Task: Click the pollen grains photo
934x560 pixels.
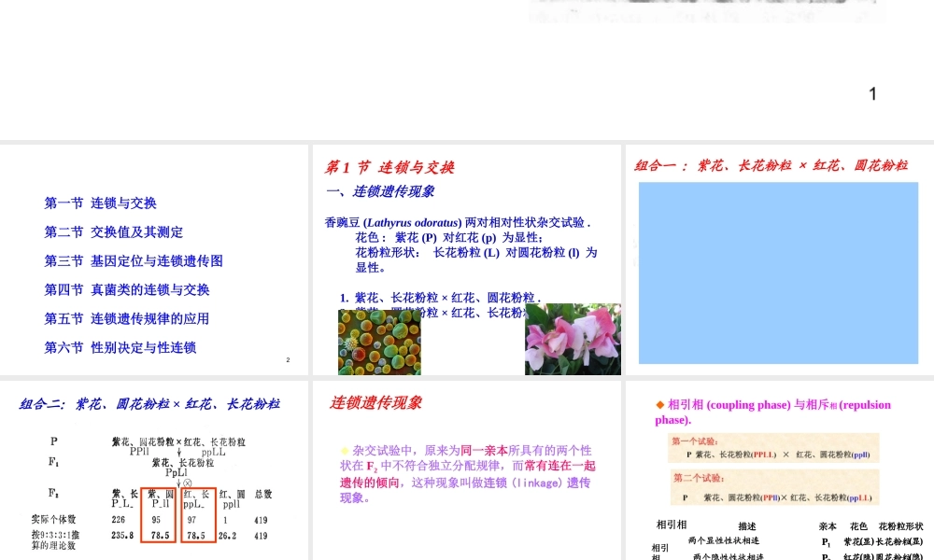Action: 378,343
